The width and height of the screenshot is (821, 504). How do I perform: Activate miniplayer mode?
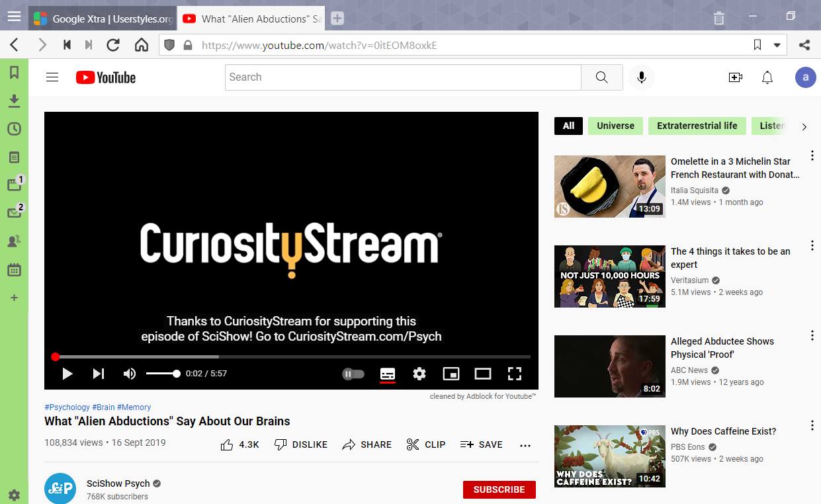(451, 374)
